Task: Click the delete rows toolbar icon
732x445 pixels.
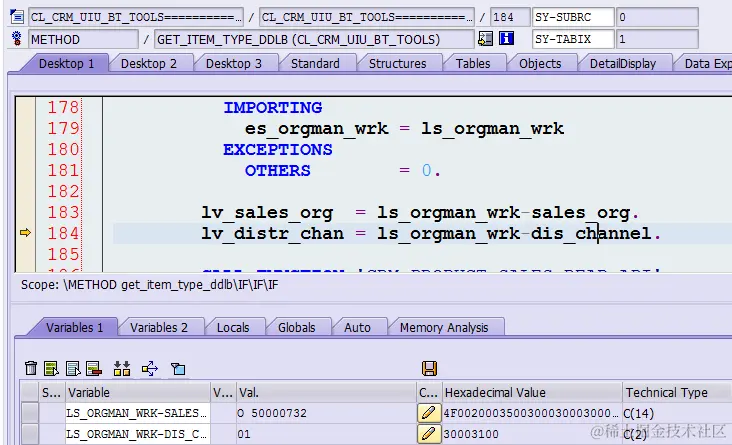Action: click(x=93, y=368)
